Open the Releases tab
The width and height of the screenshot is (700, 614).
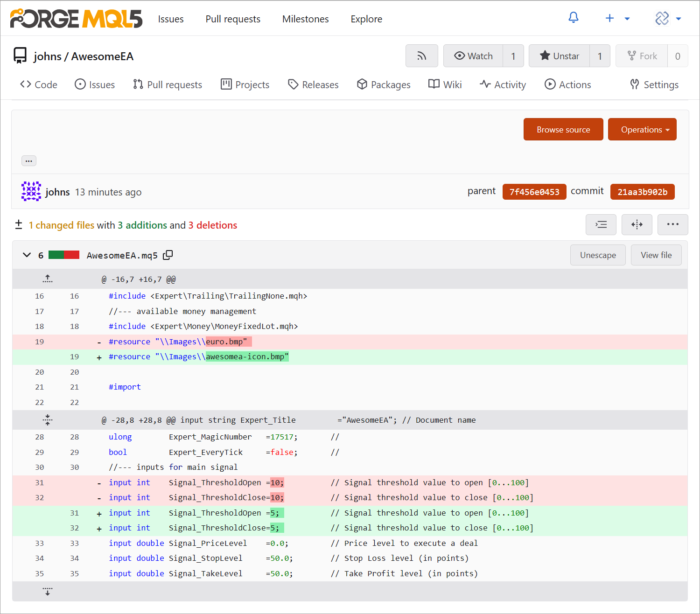point(313,84)
